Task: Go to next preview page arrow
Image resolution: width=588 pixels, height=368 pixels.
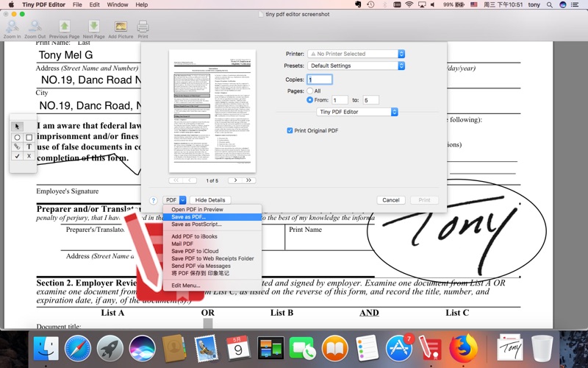Action: (235, 180)
